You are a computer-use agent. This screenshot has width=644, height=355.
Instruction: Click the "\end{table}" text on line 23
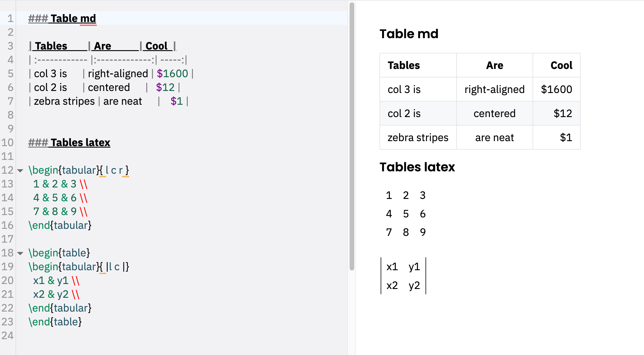(55, 322)
